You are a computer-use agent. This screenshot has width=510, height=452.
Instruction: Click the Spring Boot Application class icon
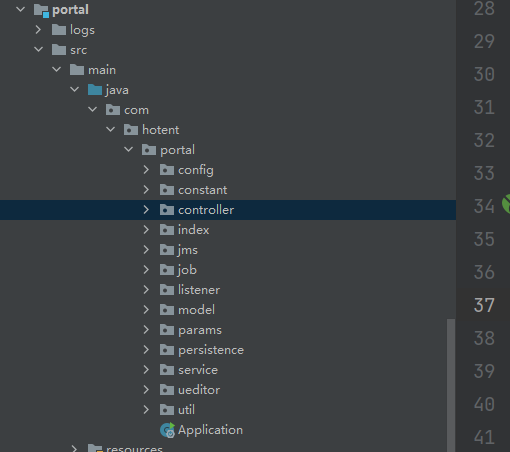pos(167,430)
